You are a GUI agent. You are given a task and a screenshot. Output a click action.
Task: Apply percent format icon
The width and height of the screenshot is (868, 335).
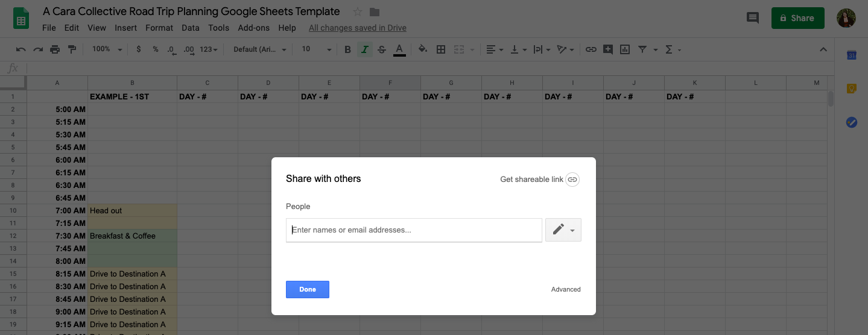click(156, 49)
